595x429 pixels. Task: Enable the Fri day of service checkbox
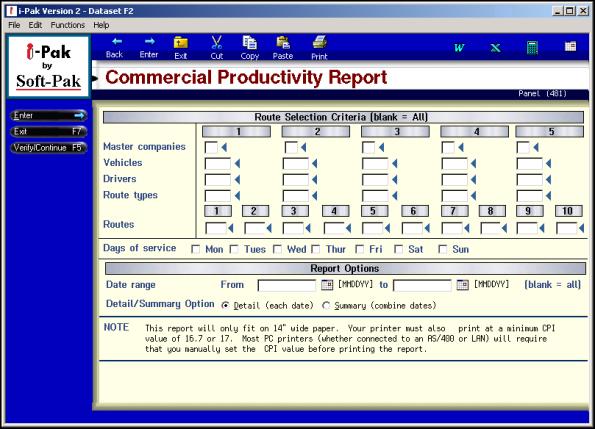point(359,249)
